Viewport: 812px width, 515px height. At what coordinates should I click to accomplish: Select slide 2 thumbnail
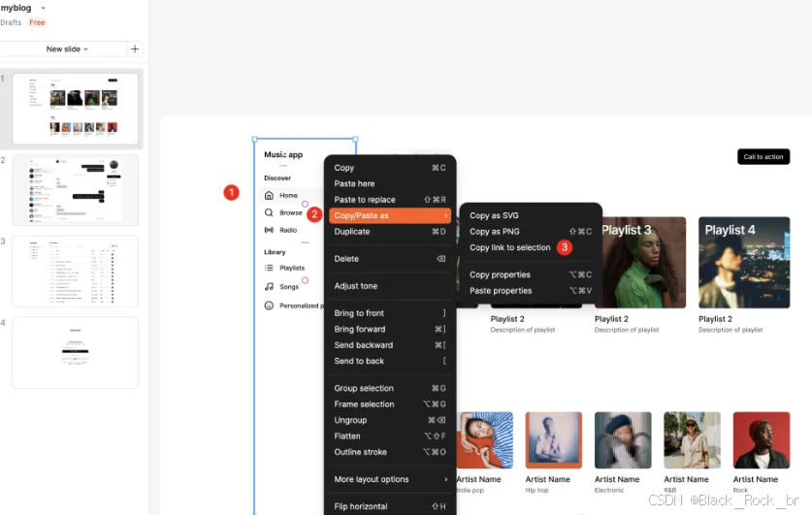point(75,190)
